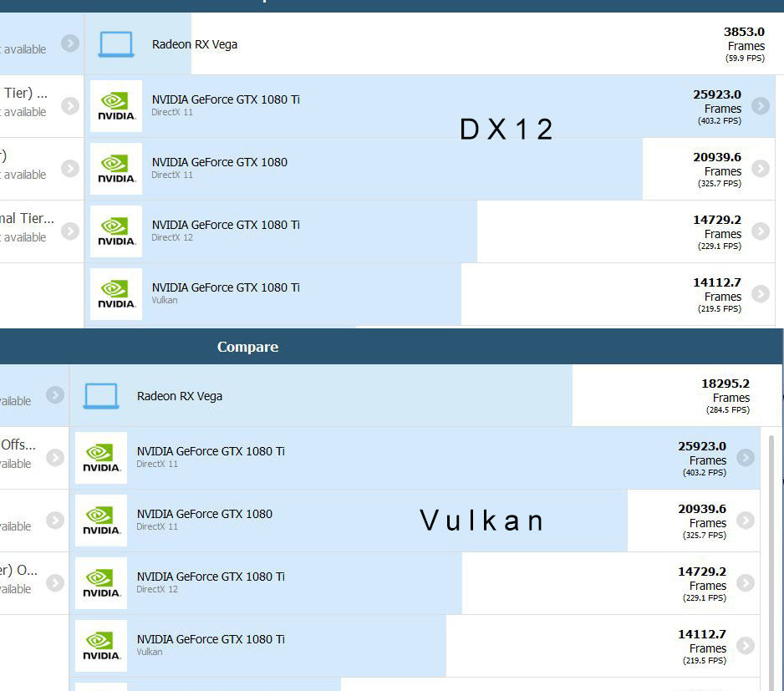This screenshot has width=784, height=691.
Task: Click 'NVIDIA GeForce GTX 1080 Ti' DirectX 11 name in upper list
Action: coord(226,99)
